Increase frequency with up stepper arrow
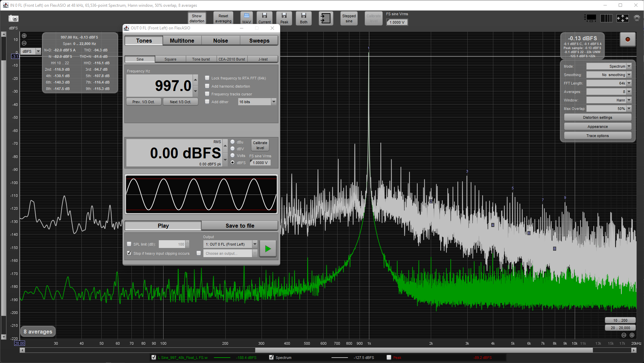 pyautogui.click(x=195, y=80)
